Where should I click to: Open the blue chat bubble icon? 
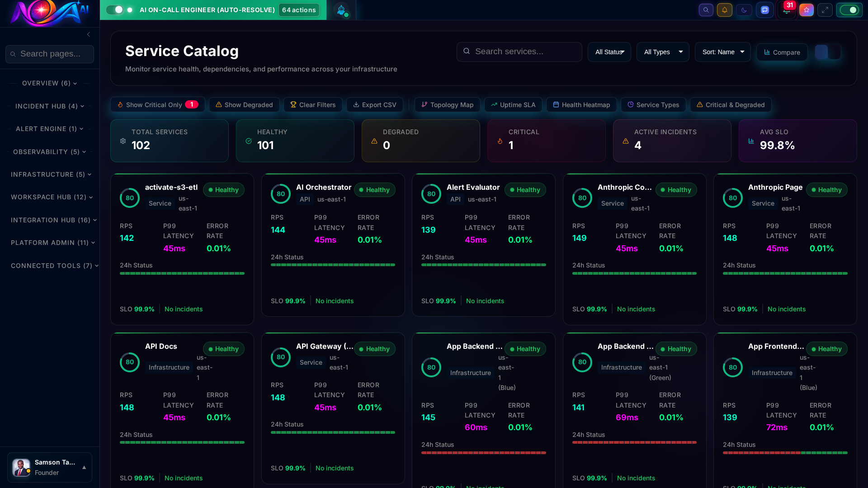coord(764,10)
